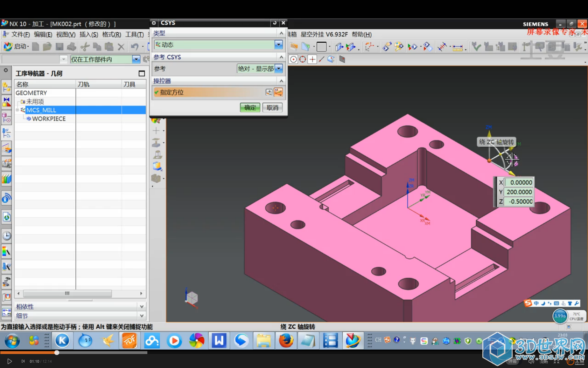
Task: Open the 编辑(E) menu
Action: pos(43,34)
